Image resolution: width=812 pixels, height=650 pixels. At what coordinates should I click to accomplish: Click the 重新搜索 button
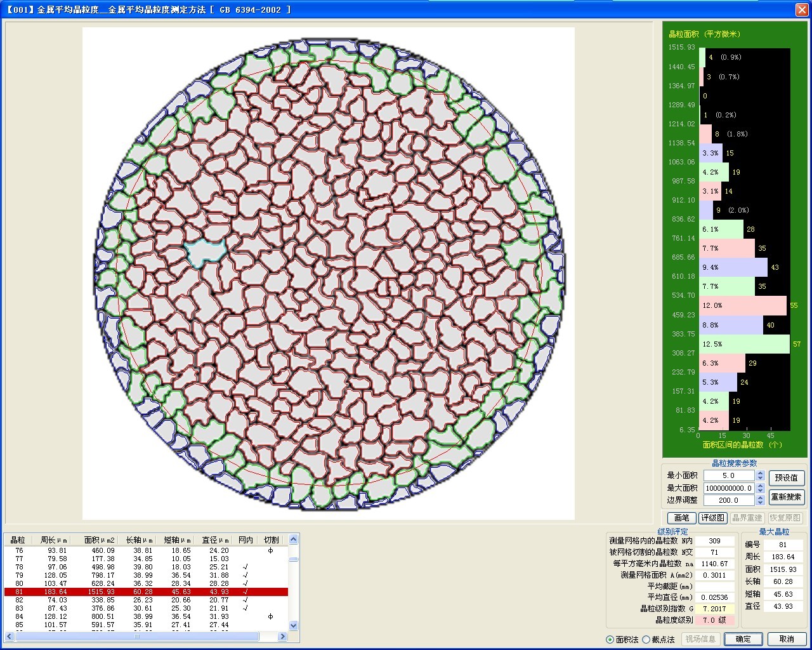tap(786, 497)
